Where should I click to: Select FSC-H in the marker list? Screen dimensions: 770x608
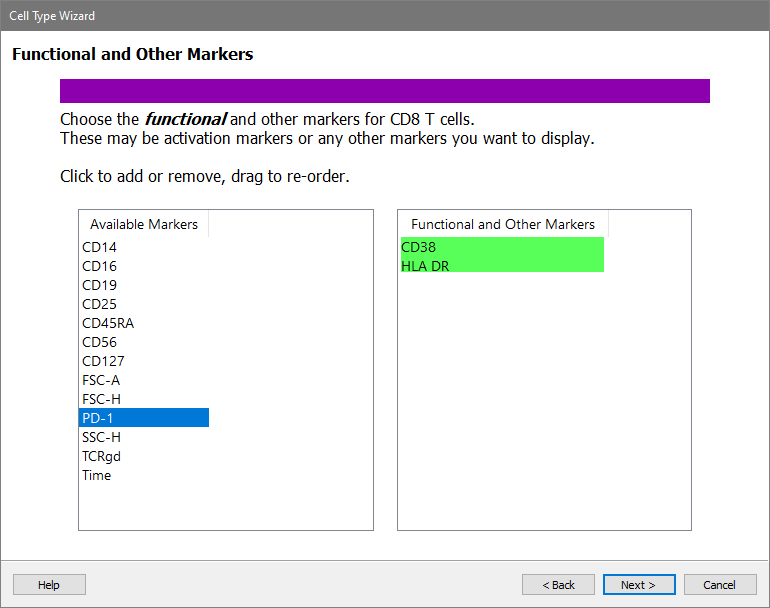point(101,399)
